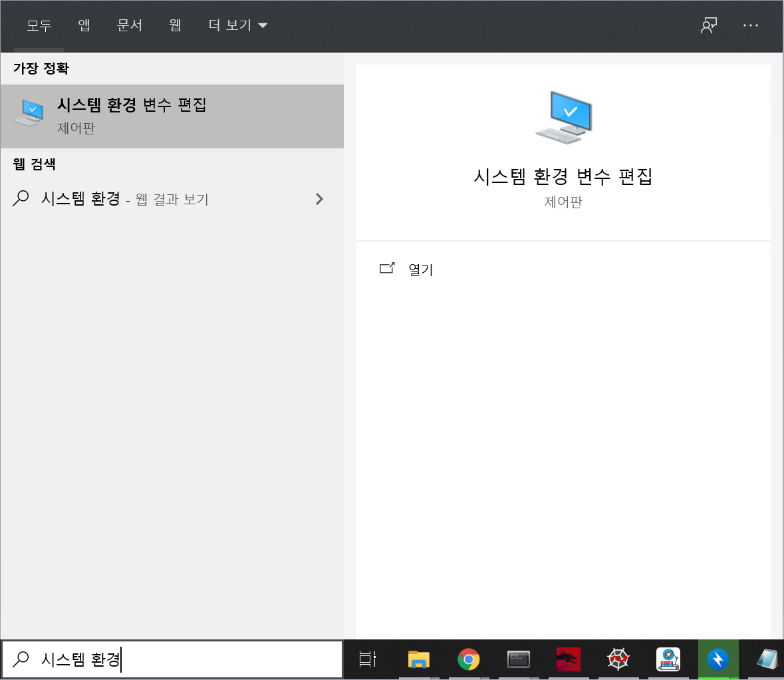The image size is (784, 680).
Task: Click the 웹 검색 section header
Action: (35, 164)
